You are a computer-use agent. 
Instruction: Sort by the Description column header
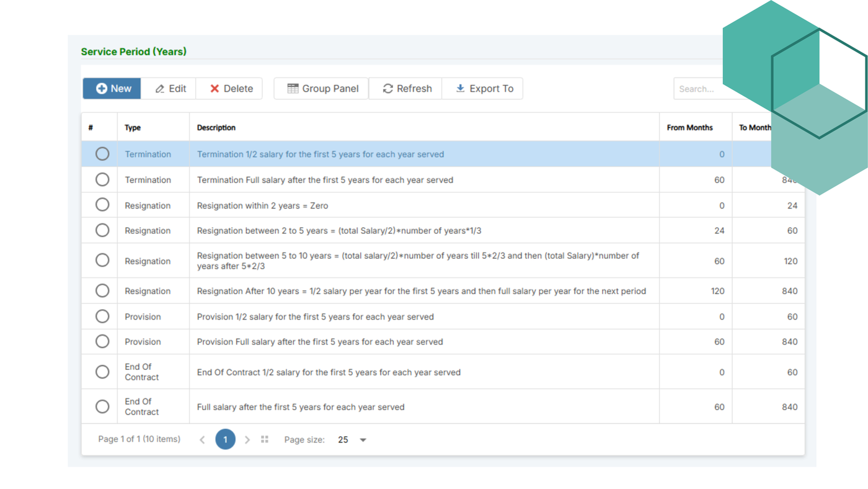[216, 128]
